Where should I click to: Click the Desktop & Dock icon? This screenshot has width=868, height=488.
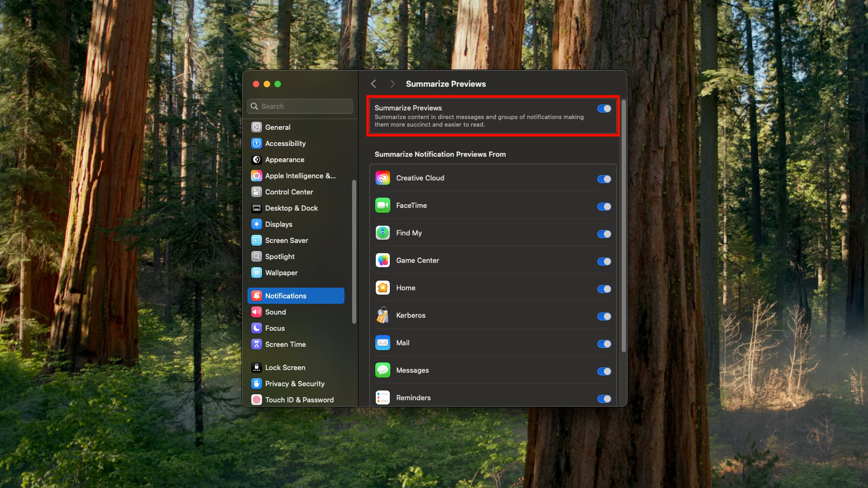click(x=257, y=208)
